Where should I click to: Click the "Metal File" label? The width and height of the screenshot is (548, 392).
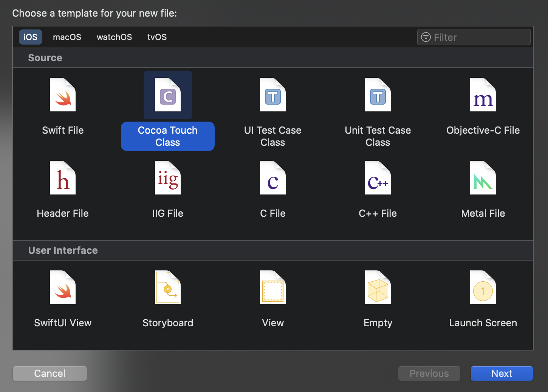coord(483,213)
